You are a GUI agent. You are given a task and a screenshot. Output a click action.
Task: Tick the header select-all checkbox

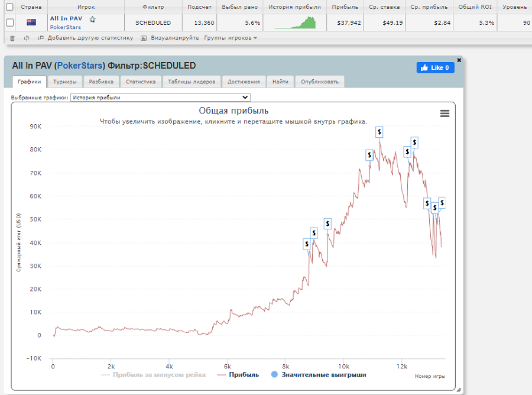9,7
